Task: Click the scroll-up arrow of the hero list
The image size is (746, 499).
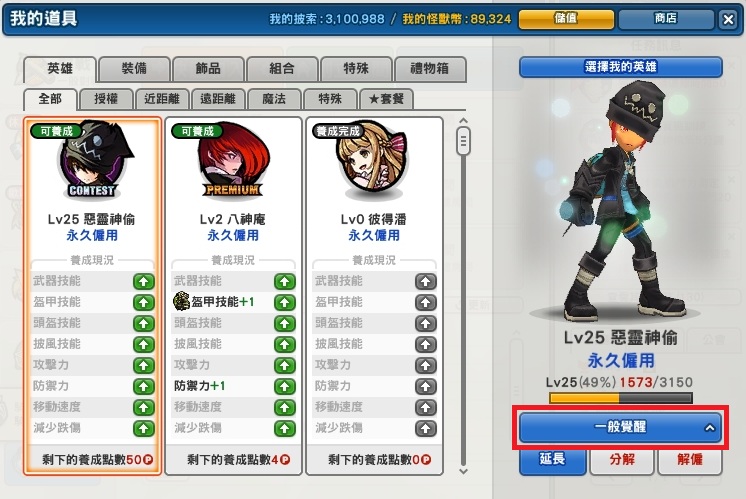Action: pos(463,121)
